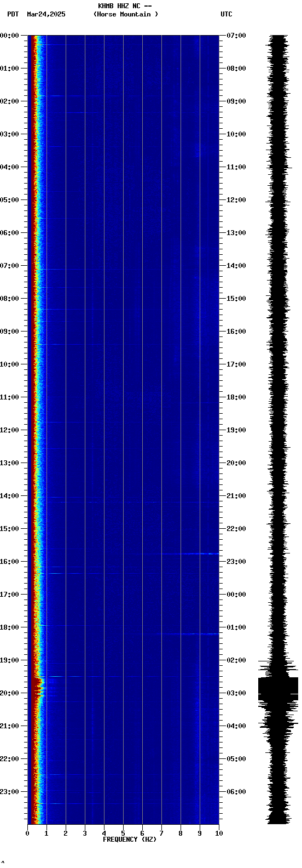Click the red low-frequency event blob before 20:00
The image size is (302, 868).
pyautogui.click(x=37, y=688)
